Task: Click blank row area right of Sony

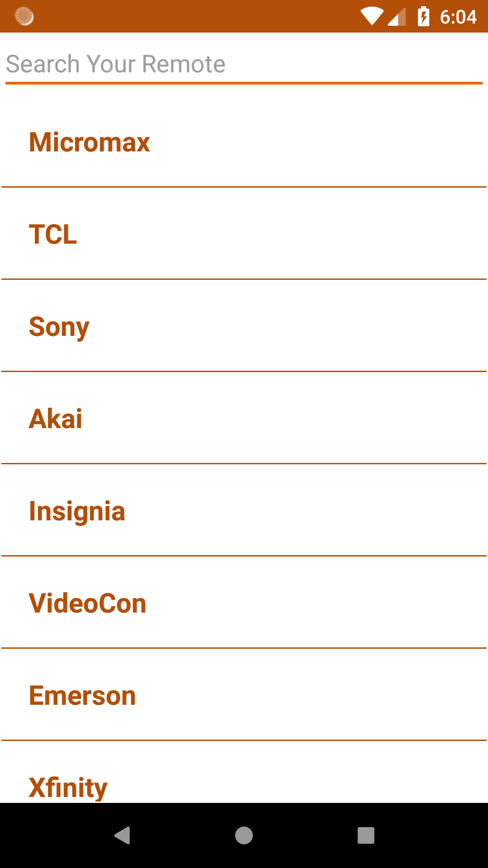Action: click(x=316, y=326)
